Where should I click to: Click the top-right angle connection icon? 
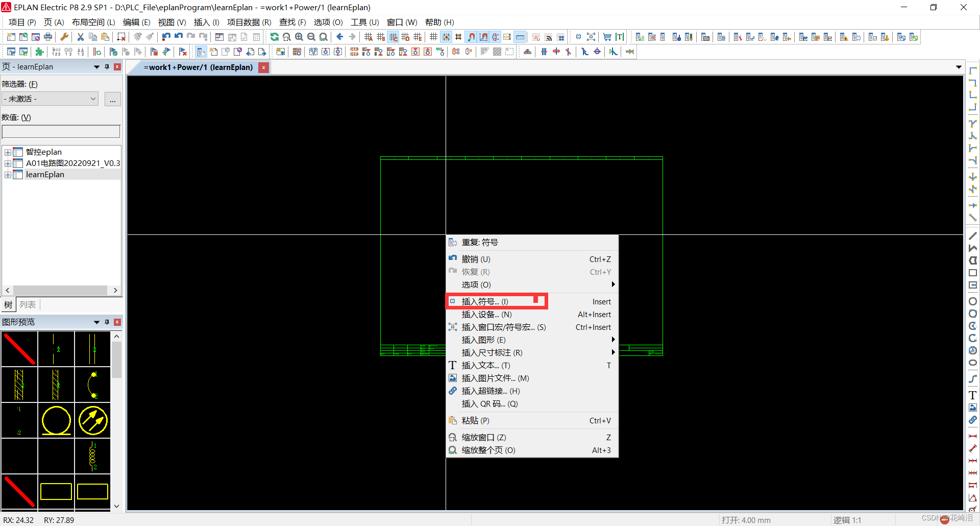coord(973,83)
